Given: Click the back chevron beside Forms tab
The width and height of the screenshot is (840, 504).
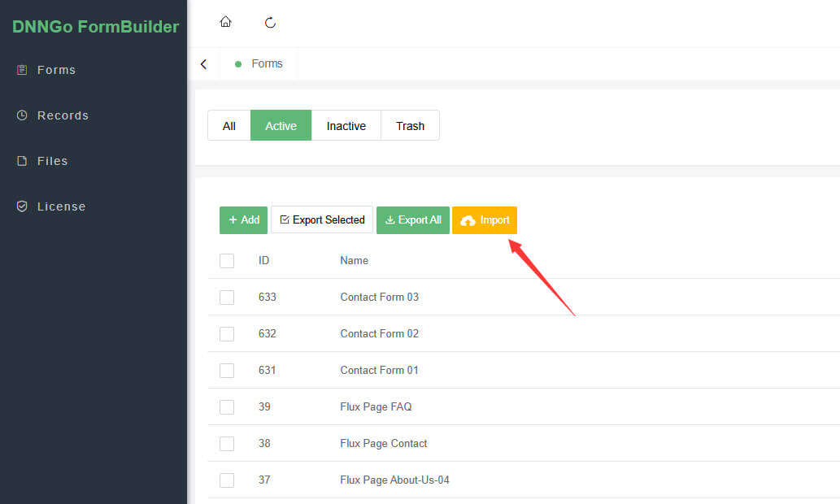Looking at the screenshot, I should pyautogui.click(x=203, y=64).
